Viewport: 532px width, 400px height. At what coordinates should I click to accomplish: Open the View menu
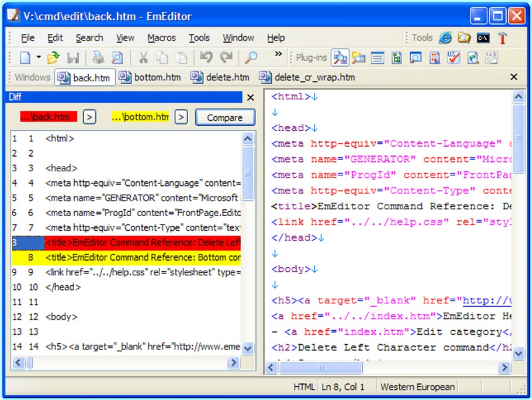click(125, 37)
